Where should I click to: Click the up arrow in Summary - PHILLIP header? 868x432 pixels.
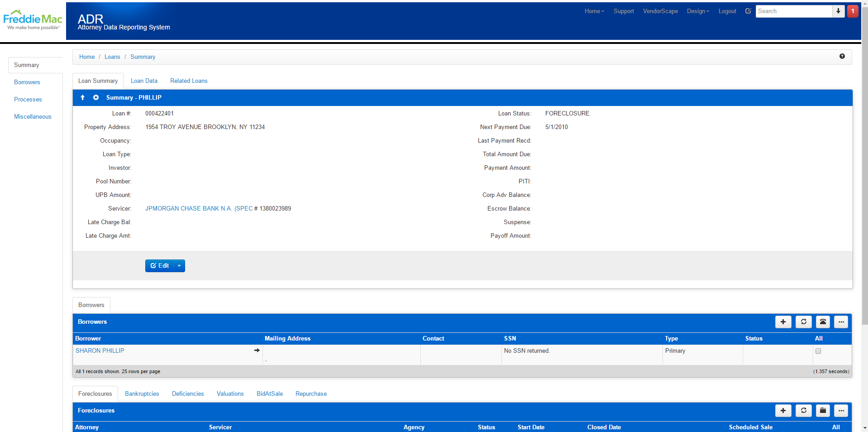(82, 97)
